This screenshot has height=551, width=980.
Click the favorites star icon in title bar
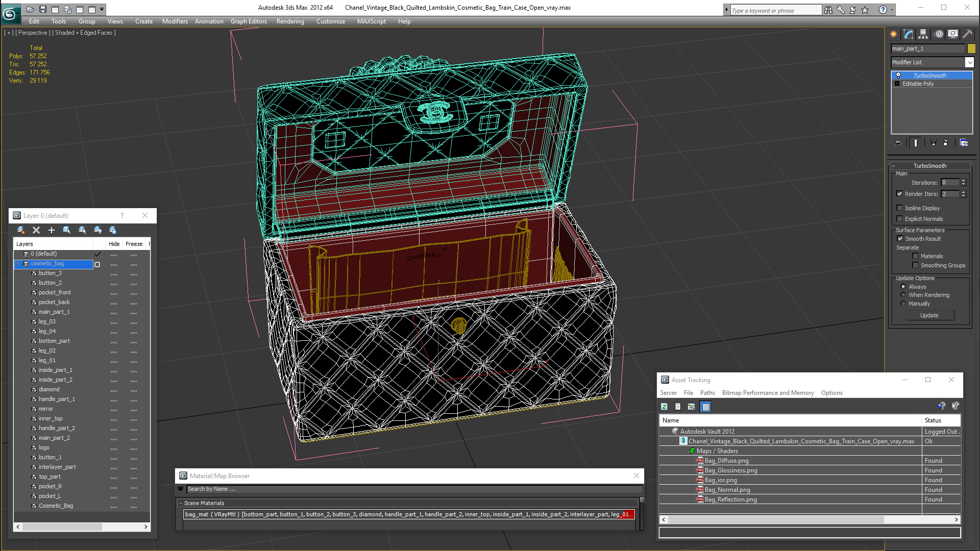865,10
